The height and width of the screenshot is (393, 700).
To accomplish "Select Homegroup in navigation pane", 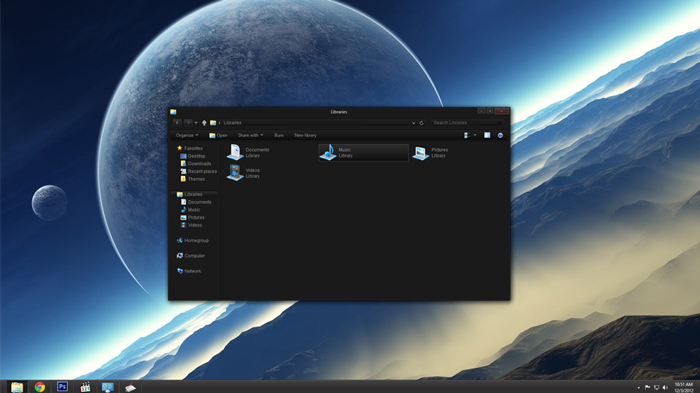I will (x=192, y=240).
